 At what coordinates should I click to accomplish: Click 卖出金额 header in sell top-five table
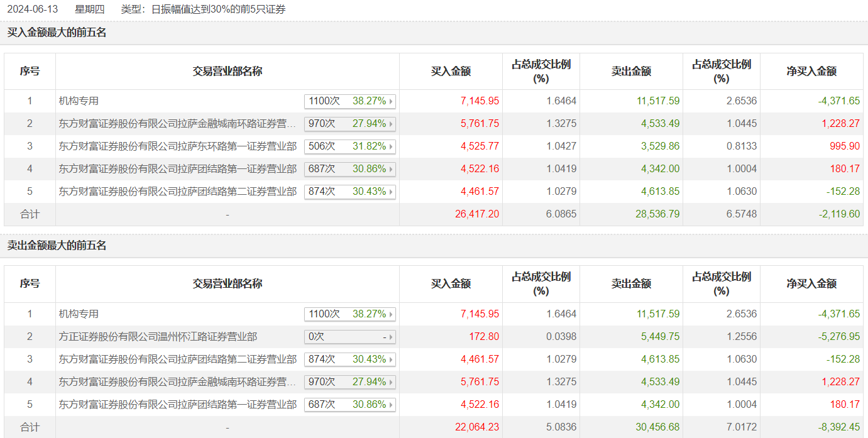(631, 284)
